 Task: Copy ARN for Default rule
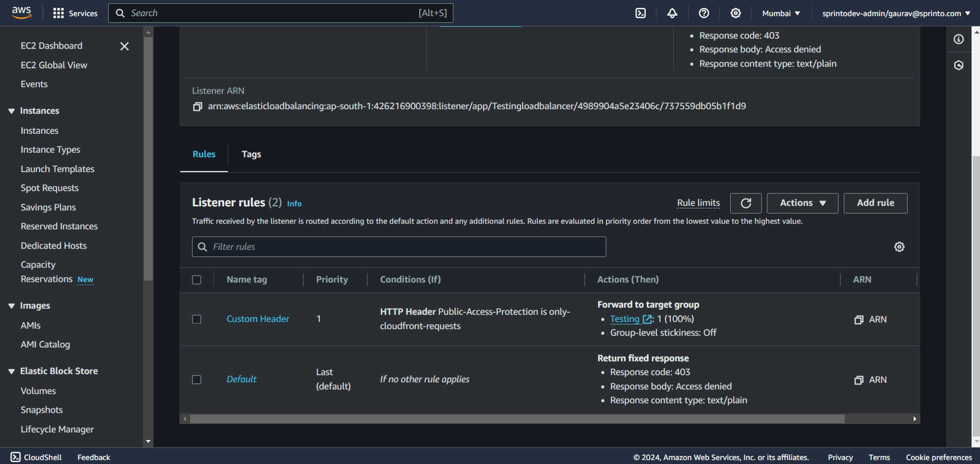pos(858,380)
